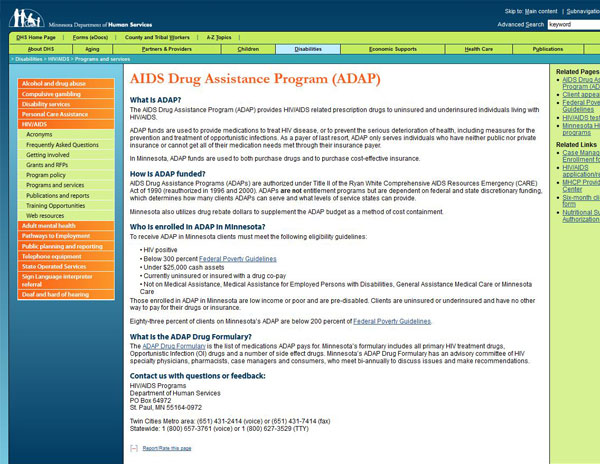Open Grants and RFPs item

(66, 165)
